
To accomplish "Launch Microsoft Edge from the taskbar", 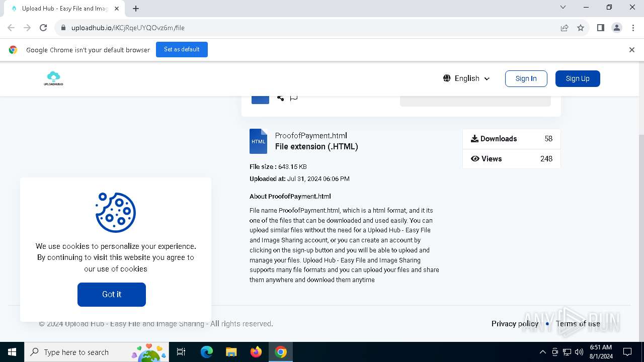I will (207, 352).
